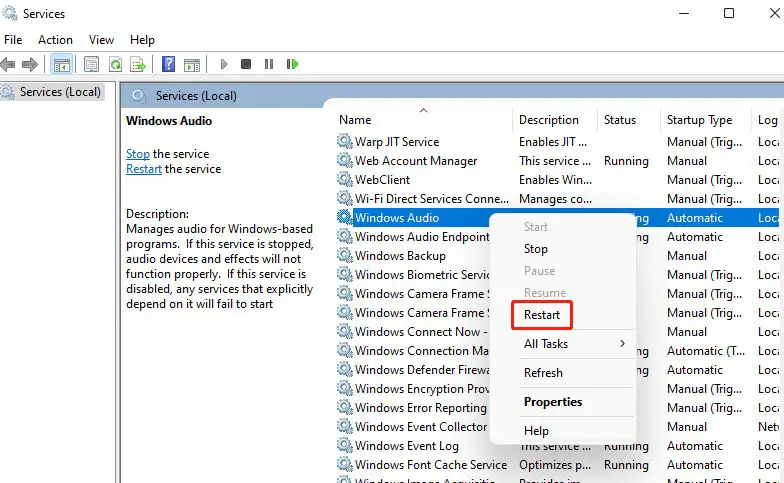Click 'Optimizes p...' description cell
The width and height of the screenshot is (784, 483).
point(554,465)
